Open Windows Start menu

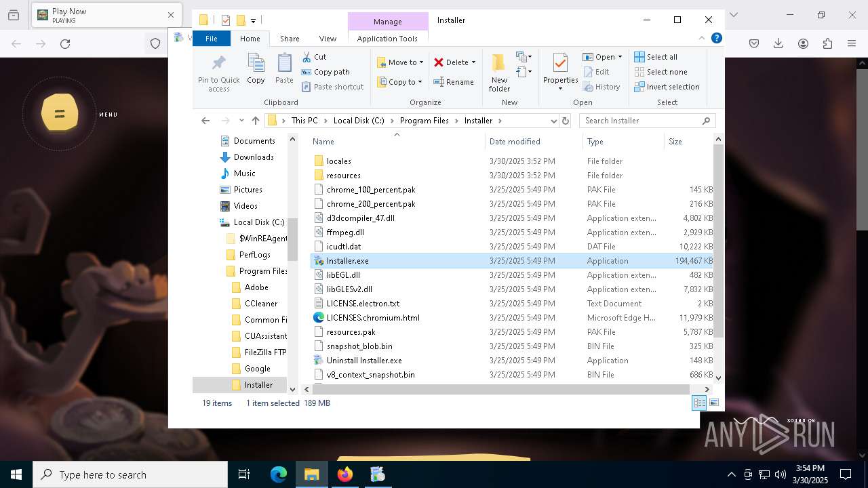[16, 474]
